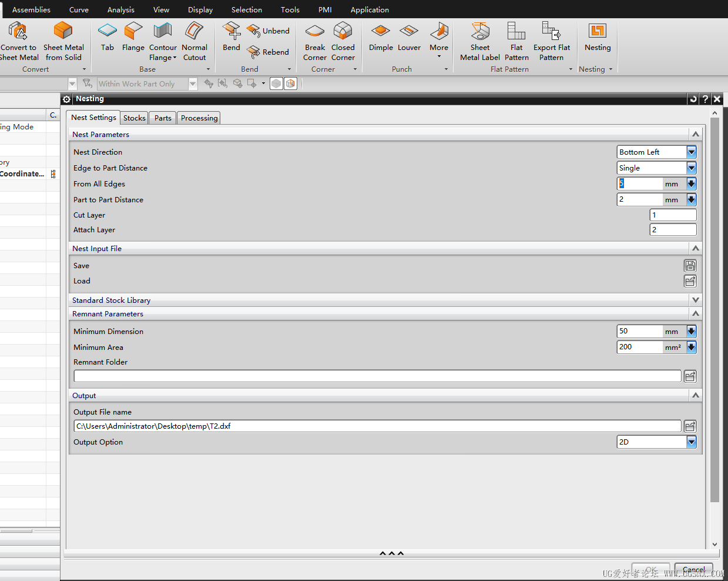Open the Analysis menu
Image resolution: width=728 pixels, height=581 pixels.
pyautogui.click(x=121, y=10)
